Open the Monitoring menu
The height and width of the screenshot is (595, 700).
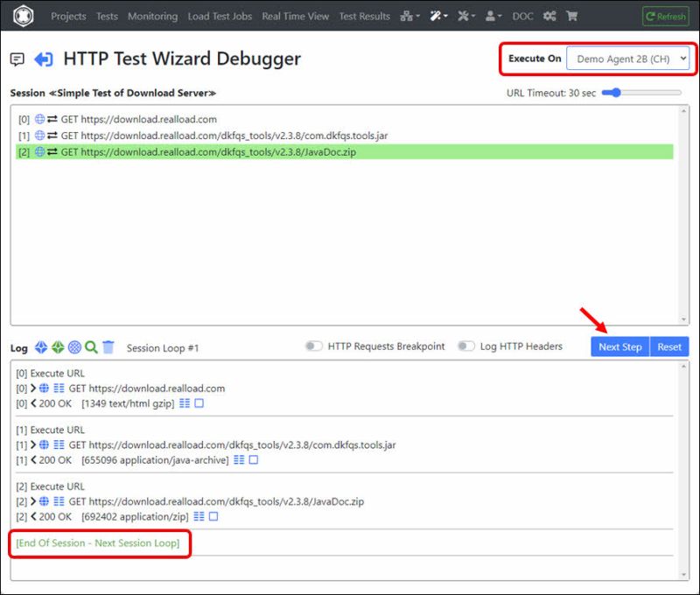point(152,15)
